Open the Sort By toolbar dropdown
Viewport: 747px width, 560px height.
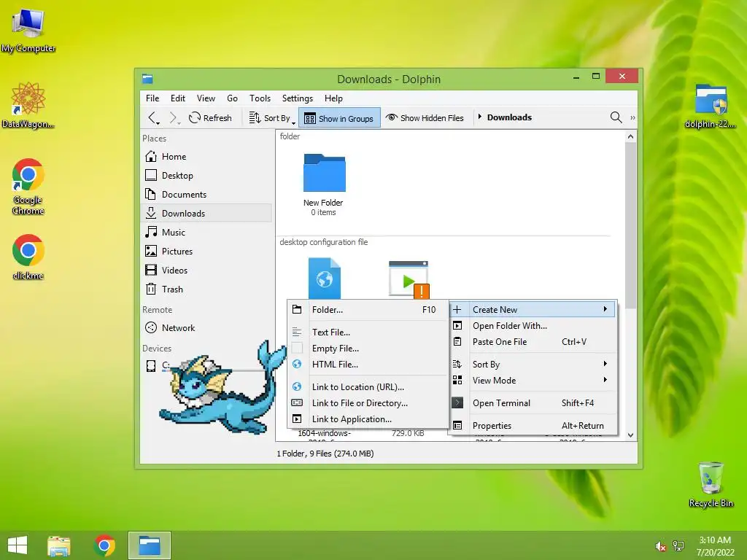(x=272, y=117)
